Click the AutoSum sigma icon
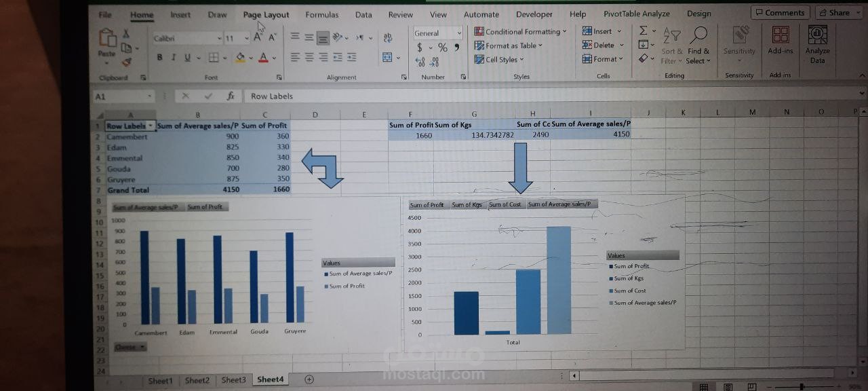The width and height of the screenshot is (868, 391). 643,31
